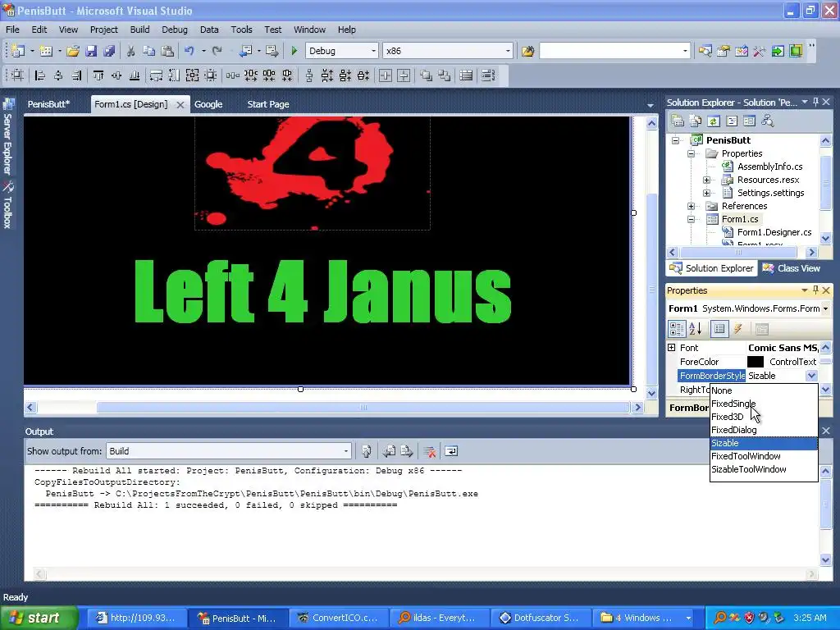Show events with the lightning bolt icon

(x=737, y=329)
